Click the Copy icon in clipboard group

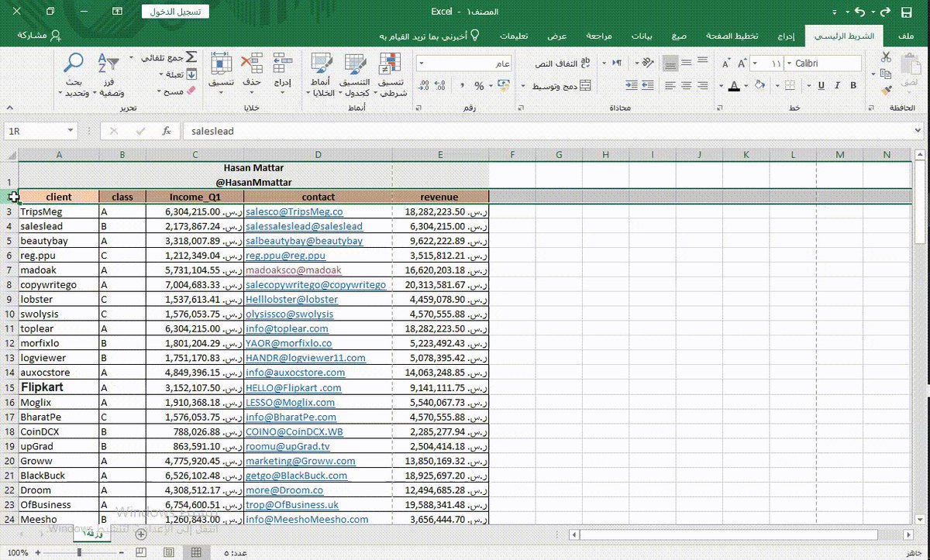click(886, 74)
